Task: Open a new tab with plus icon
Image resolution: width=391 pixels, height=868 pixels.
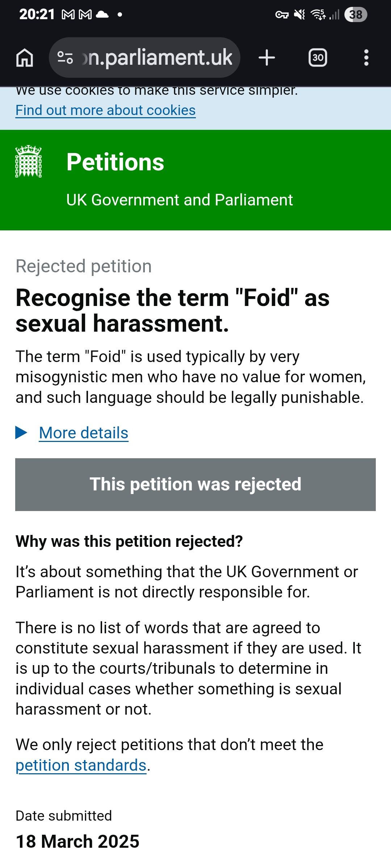Action: [x=267, y=58]
